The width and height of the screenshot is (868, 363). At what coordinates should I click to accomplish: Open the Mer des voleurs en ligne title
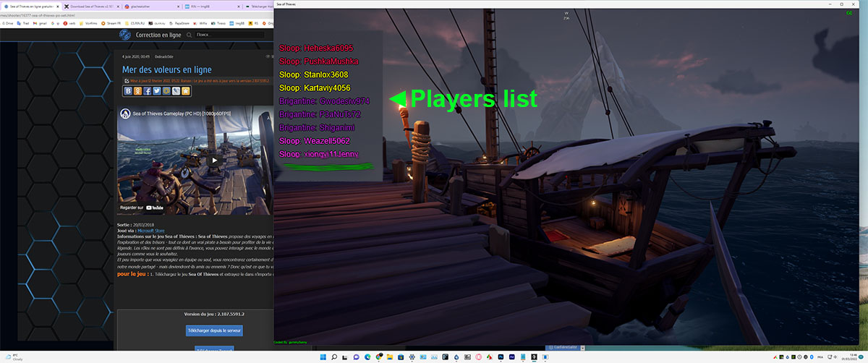[169, 69]
